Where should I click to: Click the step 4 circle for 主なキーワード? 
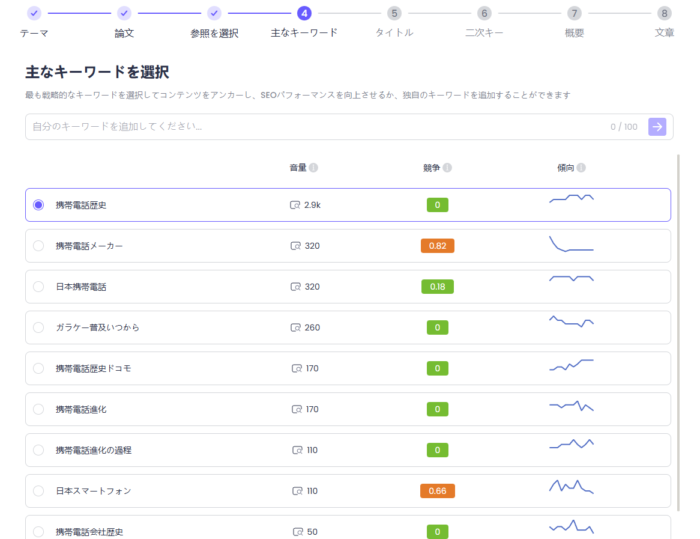304,13
